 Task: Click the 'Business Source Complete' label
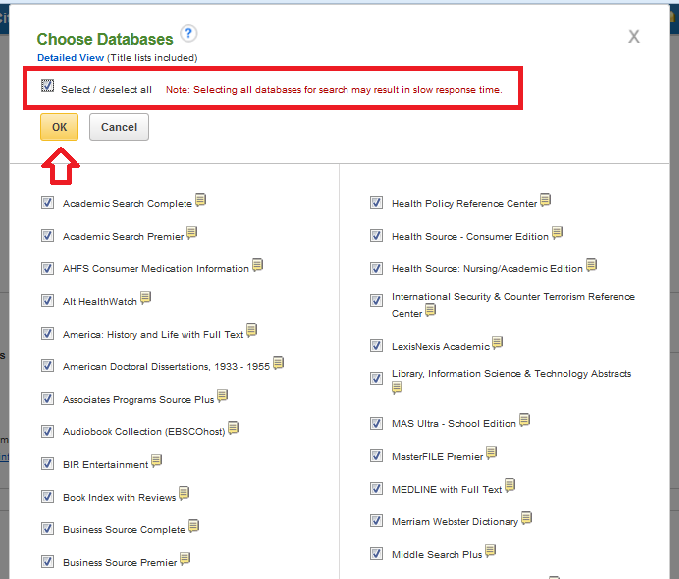tap(124, 530)
